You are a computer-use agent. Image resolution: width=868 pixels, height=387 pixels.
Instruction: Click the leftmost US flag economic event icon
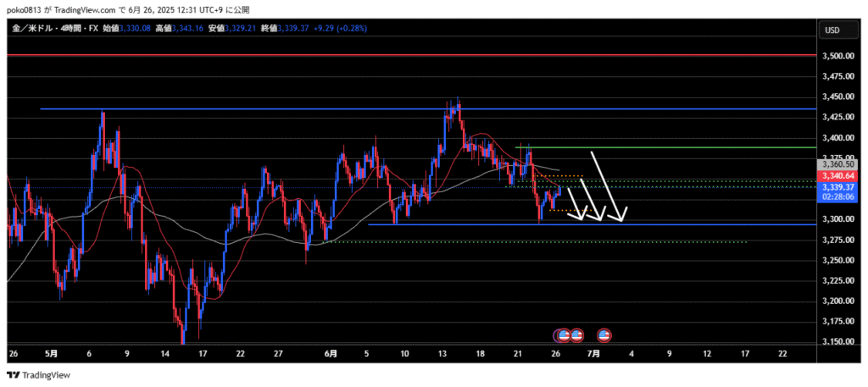tap(562, 335)
